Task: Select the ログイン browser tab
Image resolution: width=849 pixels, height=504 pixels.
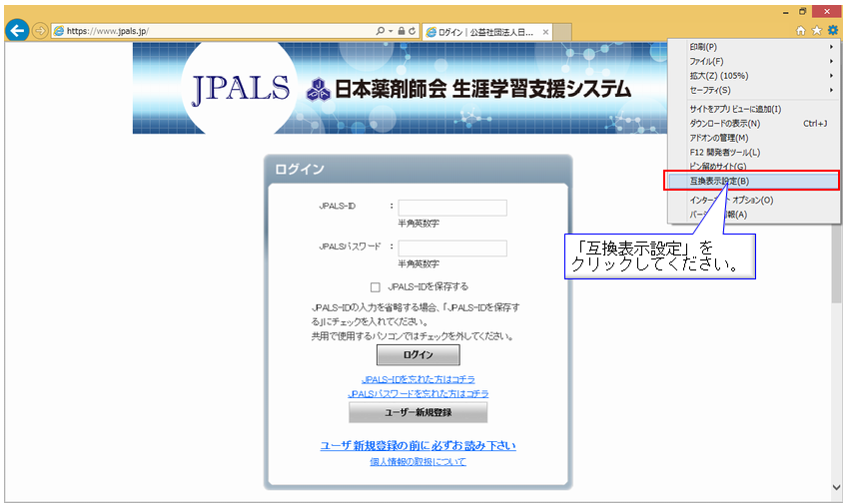Action: (x=486, y=33)
